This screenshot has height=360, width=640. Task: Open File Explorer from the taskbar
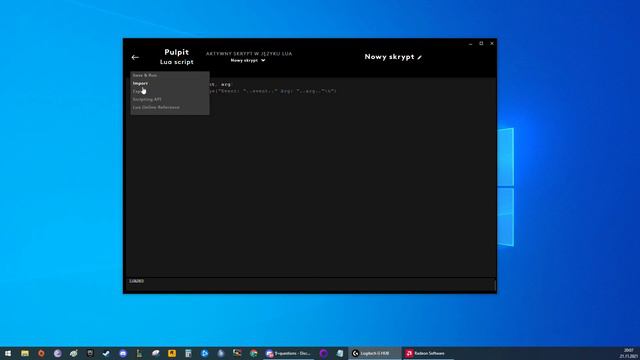pos(25,353)
